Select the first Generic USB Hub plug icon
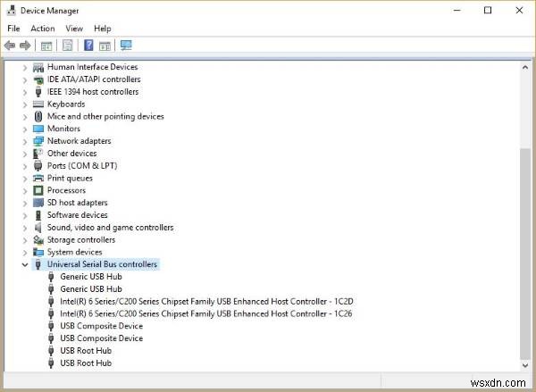536x392 pixels. (51, 277)
